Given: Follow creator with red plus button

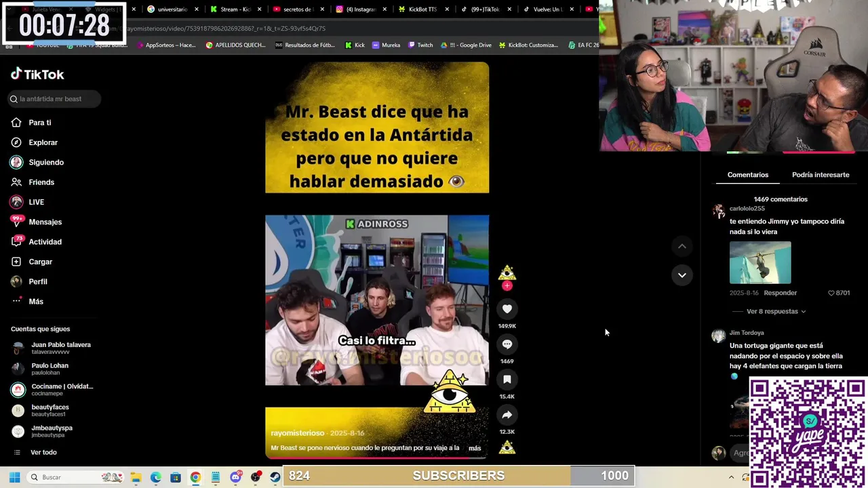Looking at the screenshot, I should click(x=507, y=286).
